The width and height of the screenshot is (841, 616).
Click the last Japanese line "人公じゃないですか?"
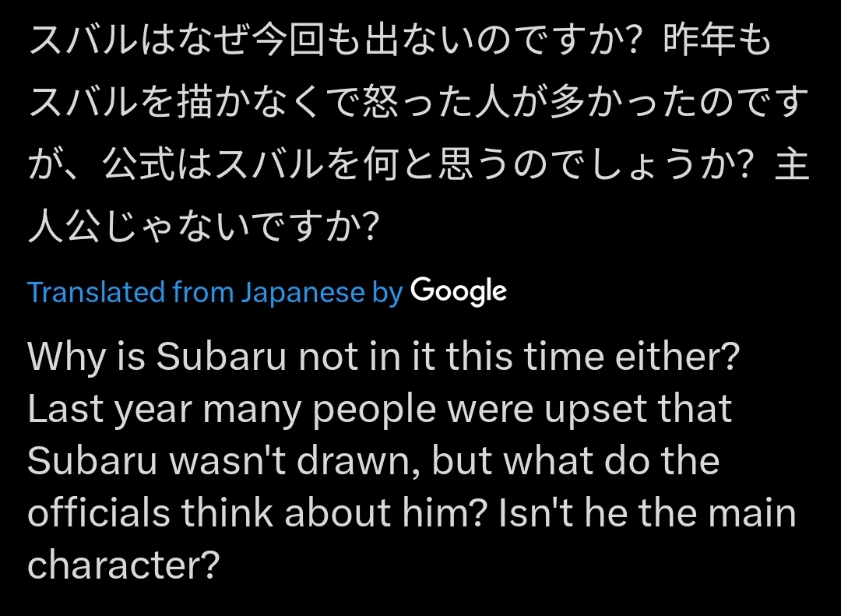203,229
